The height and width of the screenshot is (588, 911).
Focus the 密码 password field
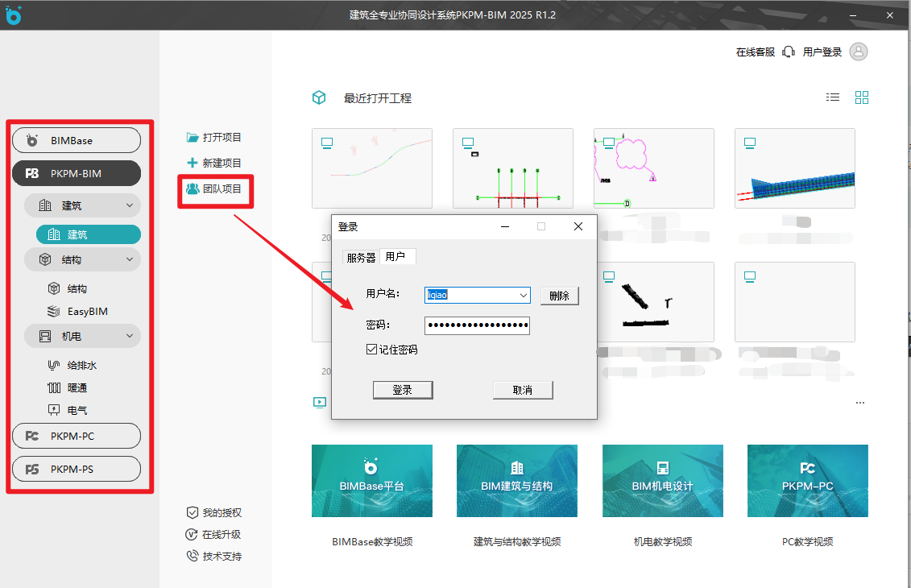coord(477,325)
